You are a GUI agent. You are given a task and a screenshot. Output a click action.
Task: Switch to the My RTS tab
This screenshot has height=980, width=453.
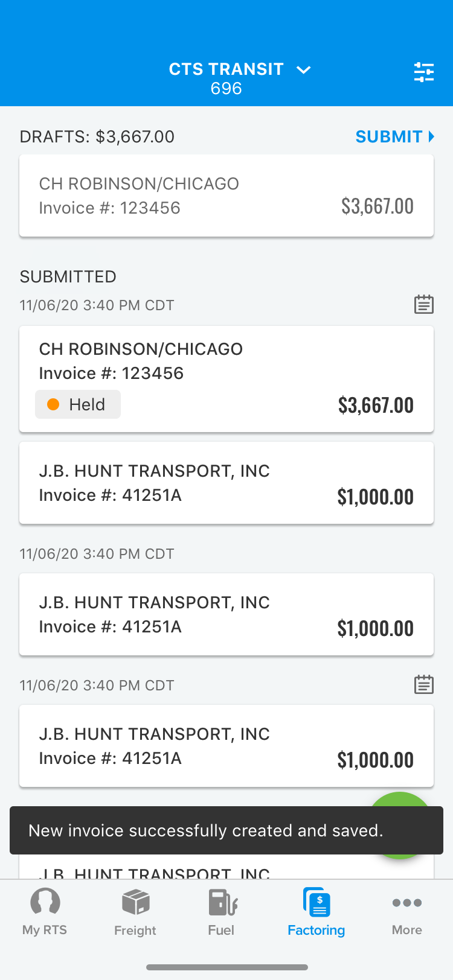tap(45, 912)
